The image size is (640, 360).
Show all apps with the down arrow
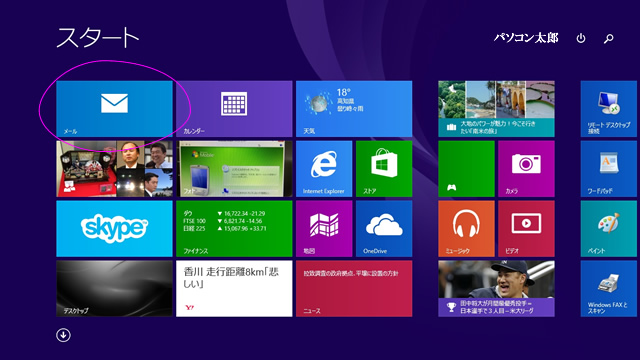(63, 335)
